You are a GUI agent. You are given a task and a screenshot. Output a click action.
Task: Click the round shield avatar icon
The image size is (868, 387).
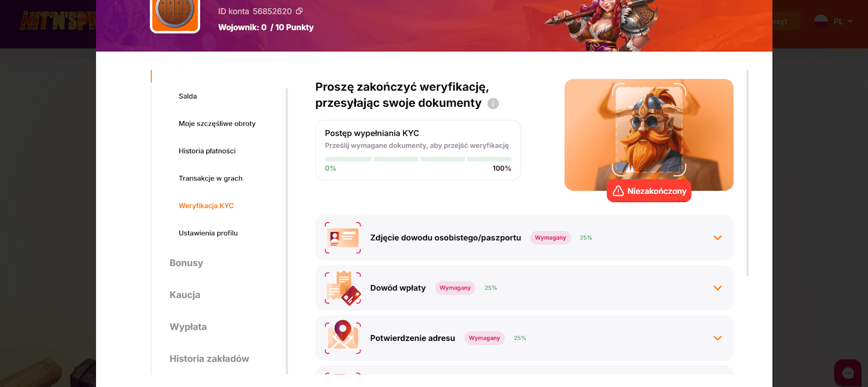click(x=175, y=14)
